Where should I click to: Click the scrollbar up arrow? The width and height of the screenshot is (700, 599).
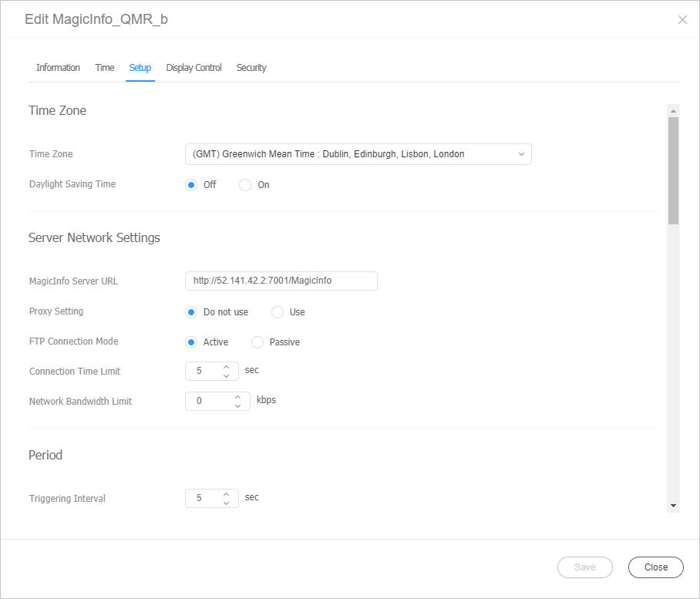pos(673,110)
